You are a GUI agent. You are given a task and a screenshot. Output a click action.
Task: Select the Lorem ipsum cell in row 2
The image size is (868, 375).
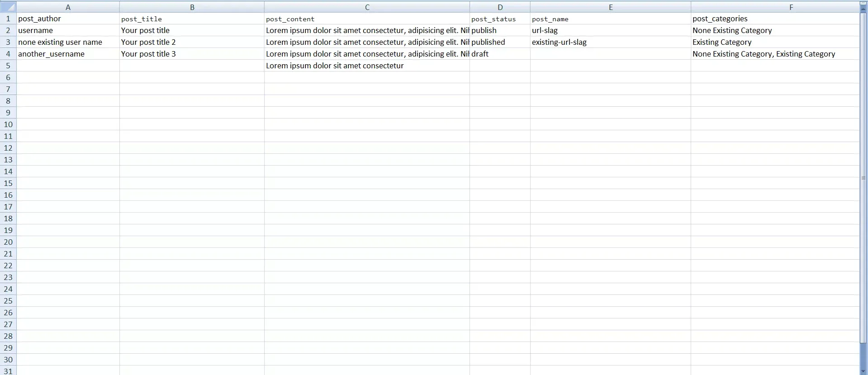[x=367, y=30]
